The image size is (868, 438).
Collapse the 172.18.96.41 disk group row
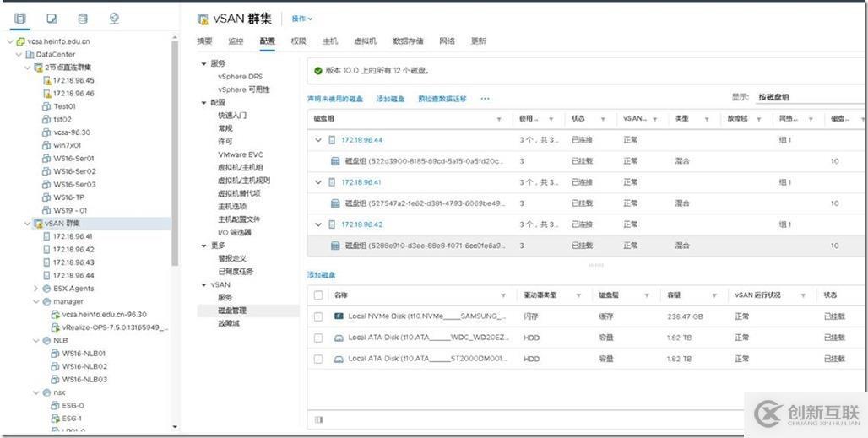pos(318,182)
